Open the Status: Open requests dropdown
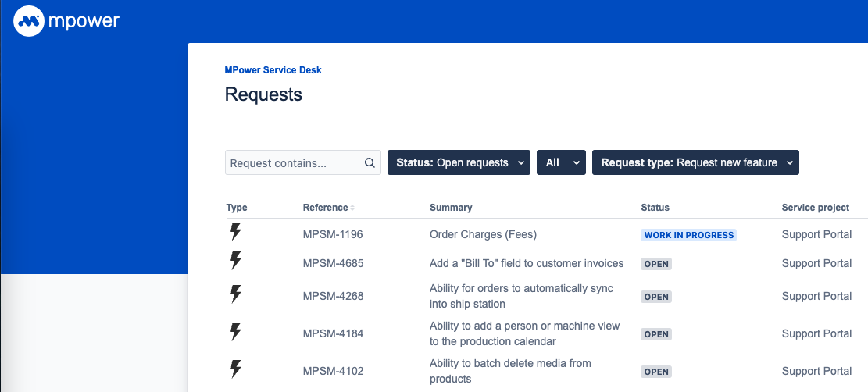 (459, 162)
